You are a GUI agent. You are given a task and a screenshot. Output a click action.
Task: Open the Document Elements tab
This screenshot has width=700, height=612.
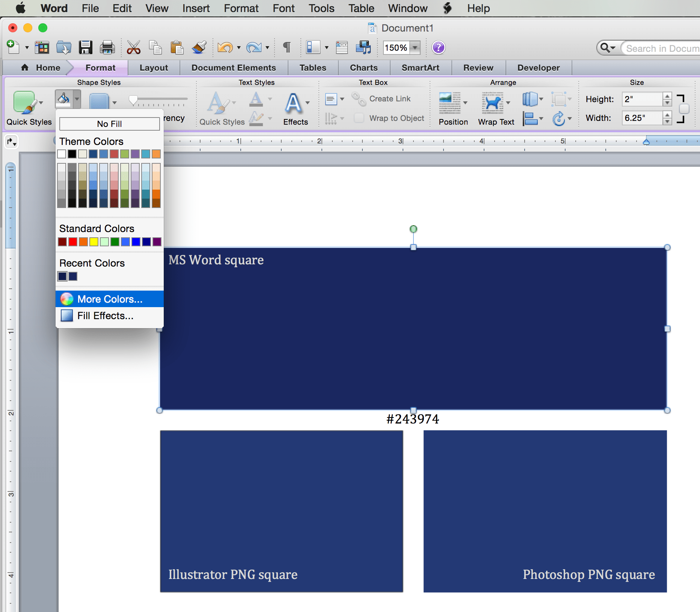click(x=234, y=68)
